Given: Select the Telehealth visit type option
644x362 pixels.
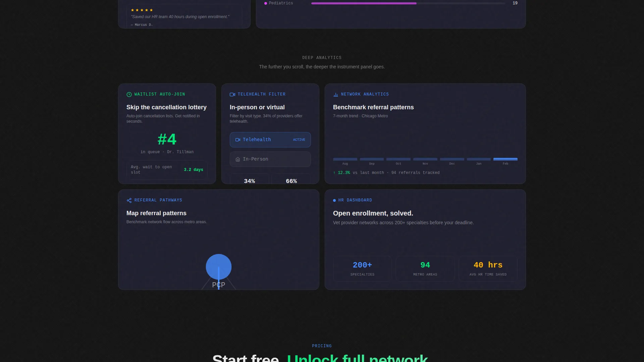Looking at the screenshot, I should click(270, 140).
